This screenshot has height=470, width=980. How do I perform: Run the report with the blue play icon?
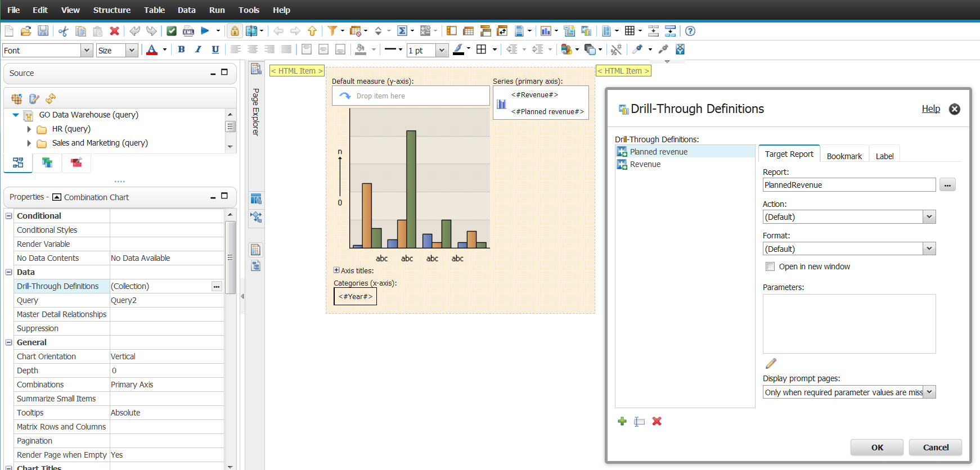(205, 31)
